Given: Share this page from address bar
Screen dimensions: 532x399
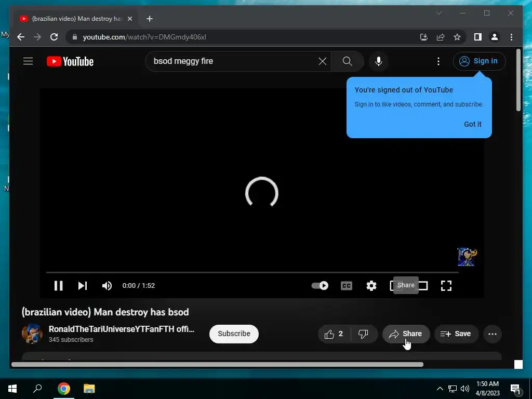Looking at the screenshot, I should coord(441,37).
